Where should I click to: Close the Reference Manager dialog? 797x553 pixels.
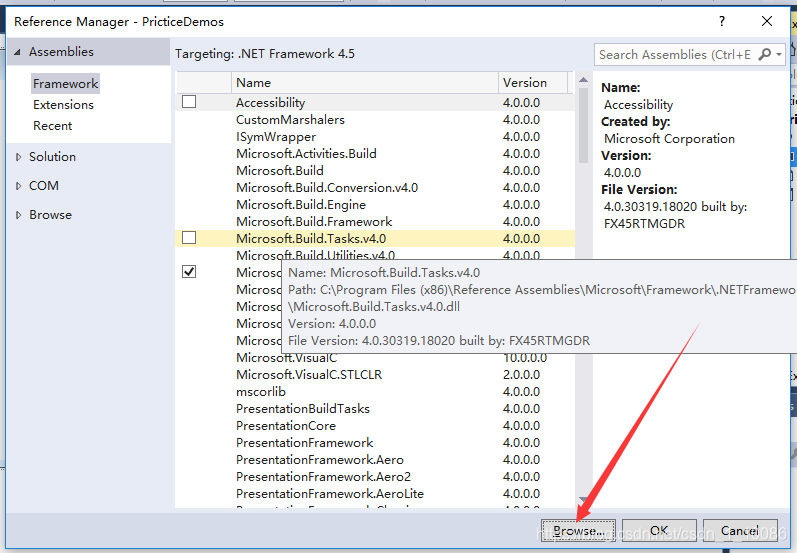tap(767, 21)
